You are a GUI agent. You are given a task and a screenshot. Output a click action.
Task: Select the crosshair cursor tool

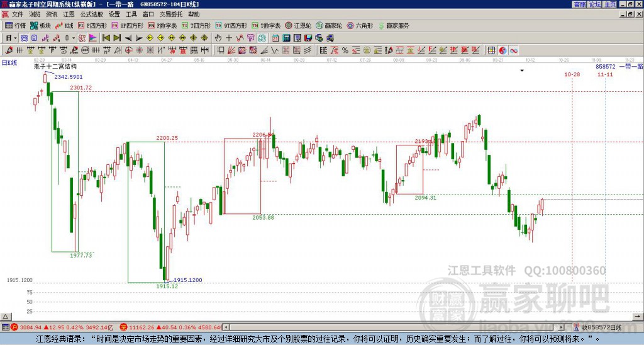pos(229,38)
